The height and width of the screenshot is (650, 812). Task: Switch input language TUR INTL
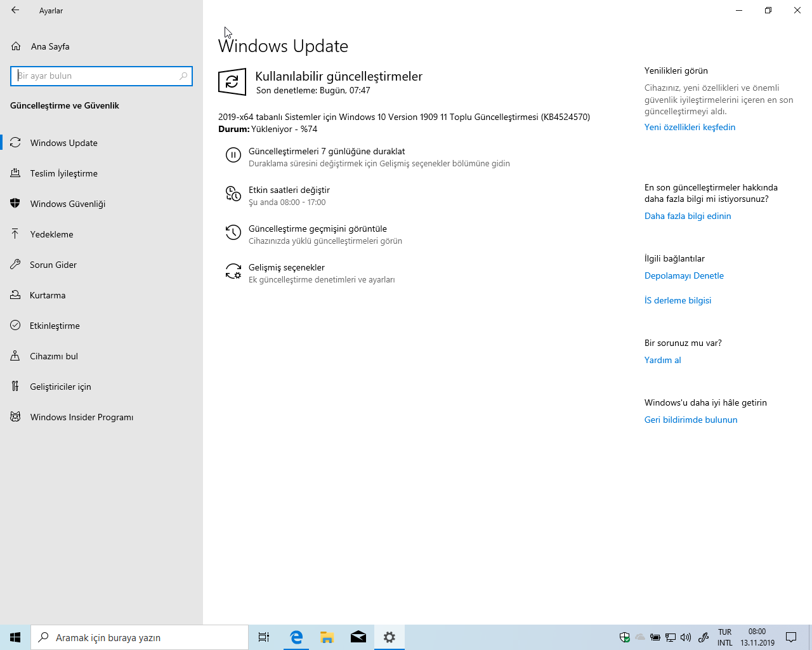click(725, 637)
